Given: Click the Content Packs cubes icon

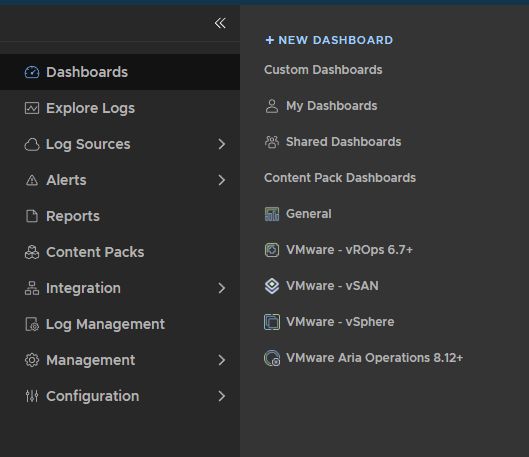Looking at the screenshot, I should click(x=32, y=252).
